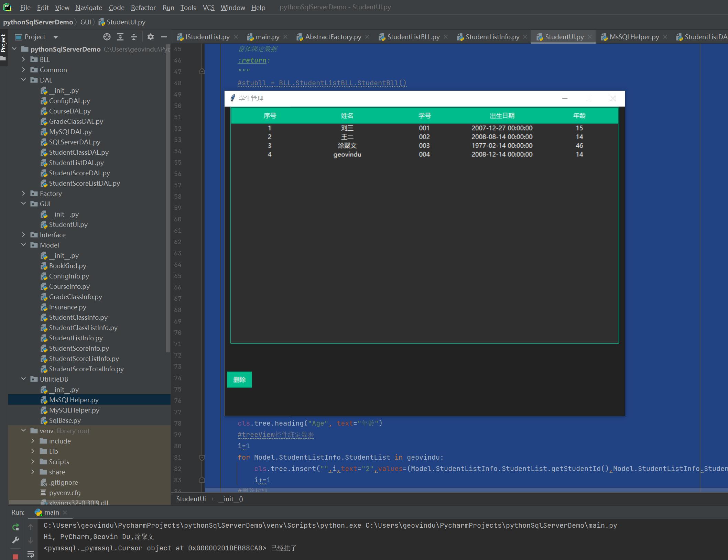
Task: Toggle the Project tool window side tab
Action: pyautogui.click(x=3, y=44)
